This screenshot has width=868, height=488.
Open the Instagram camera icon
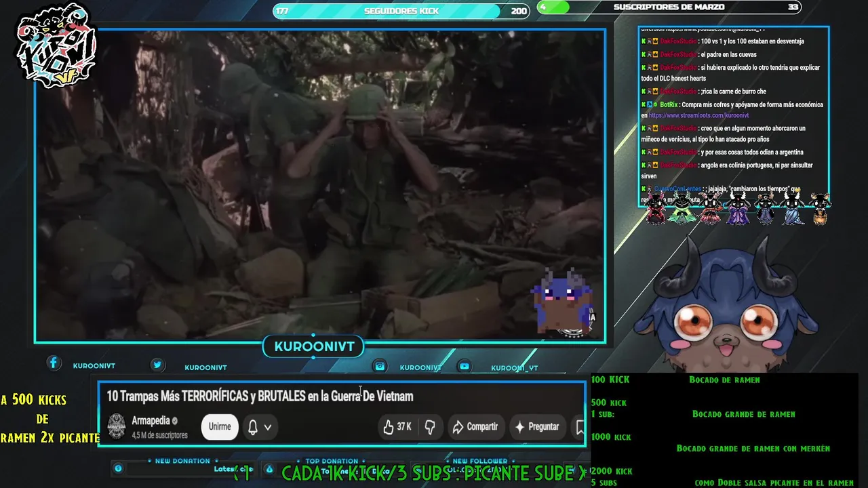(x=380, y=366)
